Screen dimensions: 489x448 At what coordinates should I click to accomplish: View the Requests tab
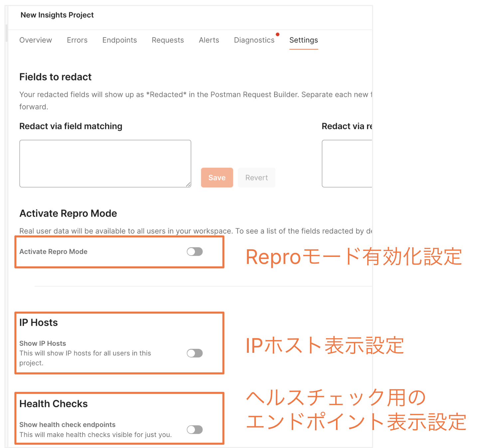pyautogui.click(x=168, y=40)
